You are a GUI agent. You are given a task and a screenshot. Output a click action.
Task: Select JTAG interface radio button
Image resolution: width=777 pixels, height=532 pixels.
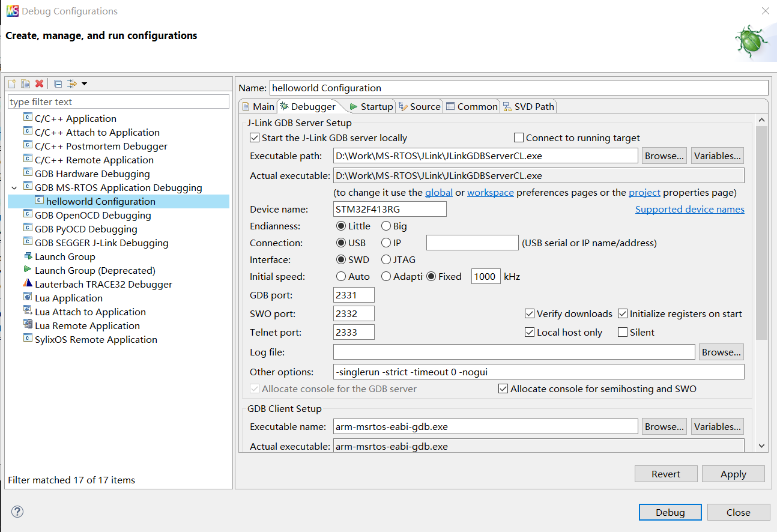(x=387, y=260)
